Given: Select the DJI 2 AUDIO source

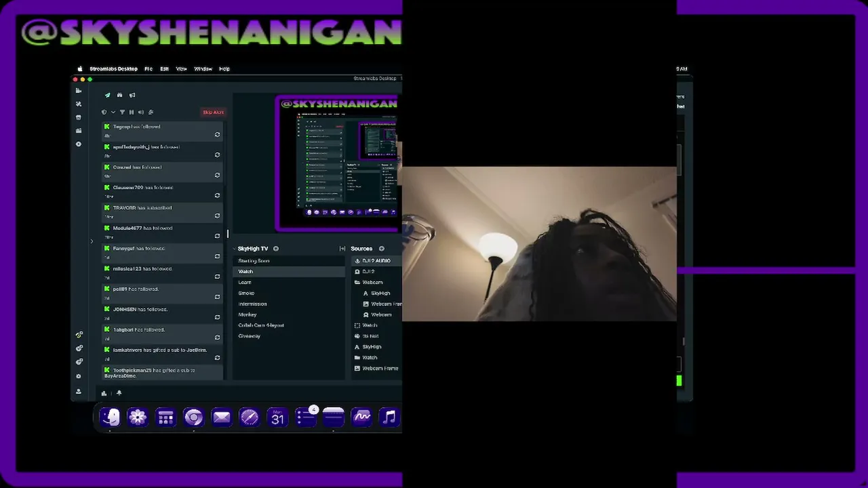Looking at the screenshot, I should point(376,261).
